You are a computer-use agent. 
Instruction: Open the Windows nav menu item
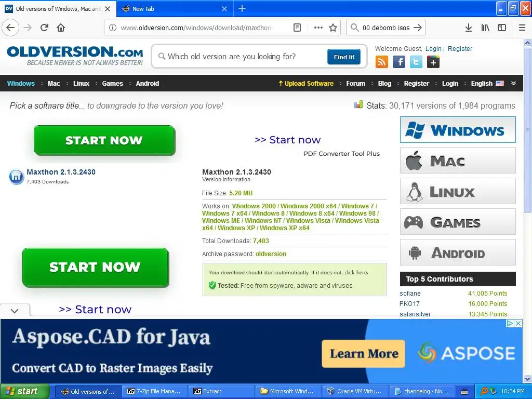21,84
